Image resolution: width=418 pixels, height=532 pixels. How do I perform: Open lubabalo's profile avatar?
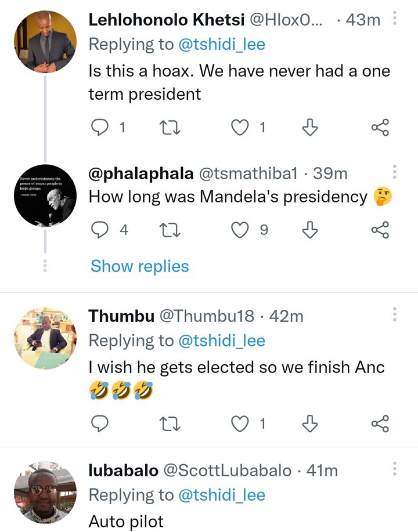(x=45, y=493)
